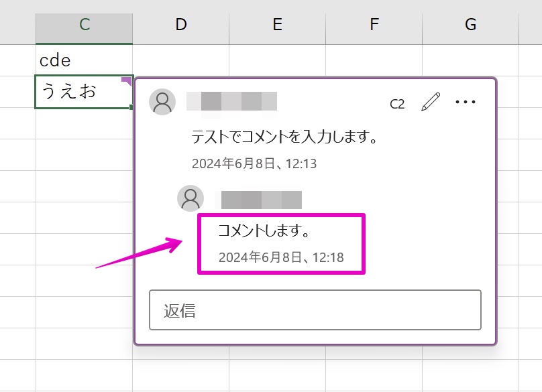542x392 pixels.
Task: Select column C header
Action: click(84, 29)
